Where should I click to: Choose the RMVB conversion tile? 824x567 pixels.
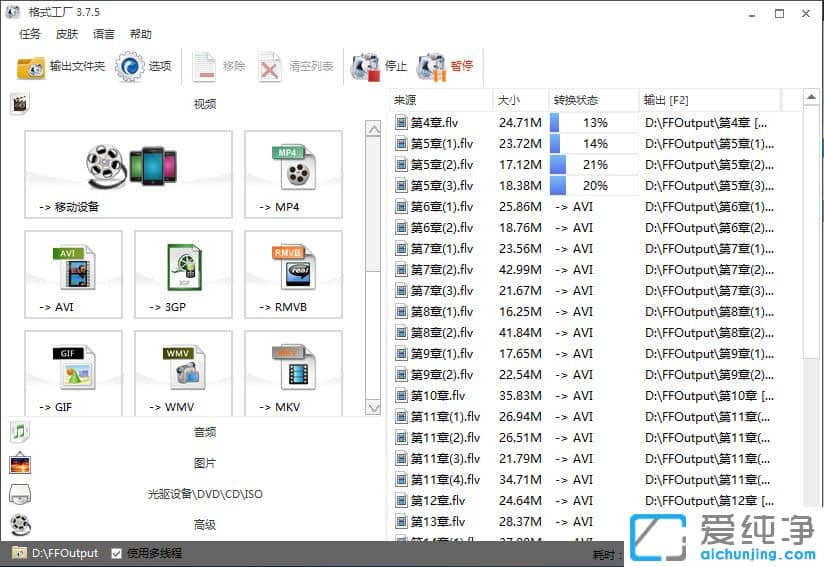(293, 274)
